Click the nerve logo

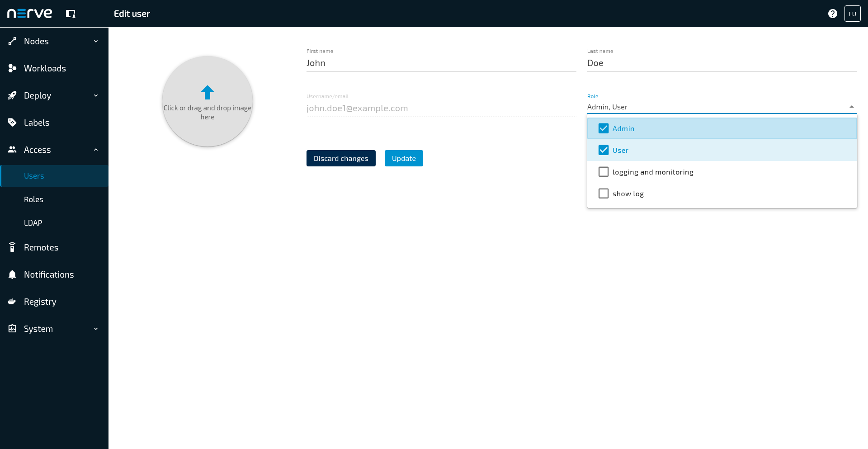click(x=30, y=14)
